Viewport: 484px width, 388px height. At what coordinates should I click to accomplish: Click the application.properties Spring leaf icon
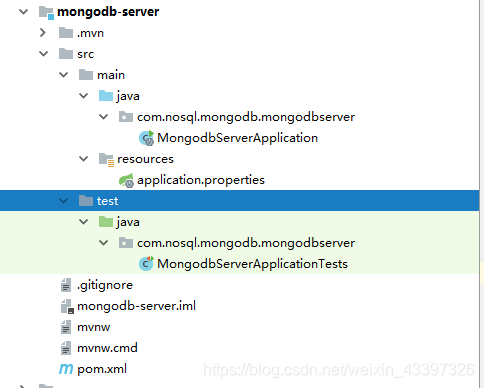pyautogui.click(x=126, y=180)
